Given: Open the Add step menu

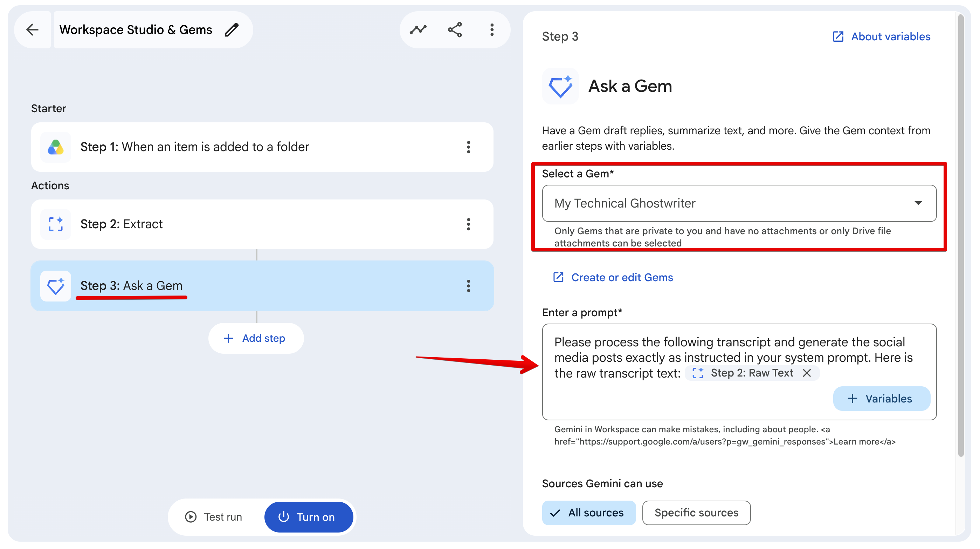Looking at the screenshot, I should [256, 338].
